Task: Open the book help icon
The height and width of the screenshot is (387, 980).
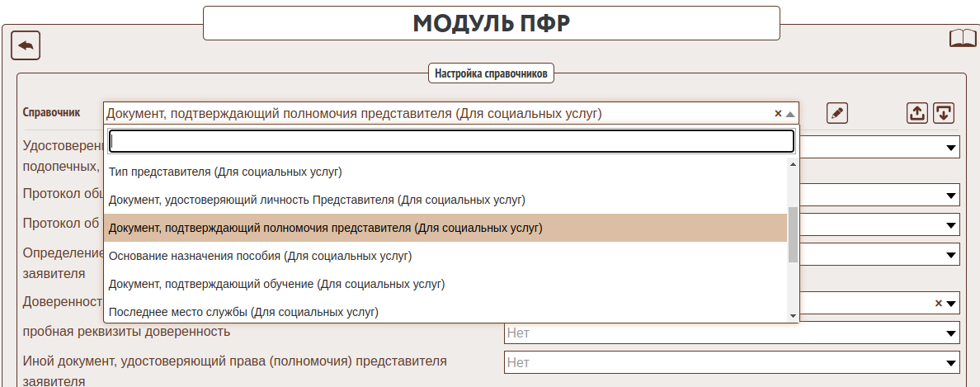Action: pos(963,39)
